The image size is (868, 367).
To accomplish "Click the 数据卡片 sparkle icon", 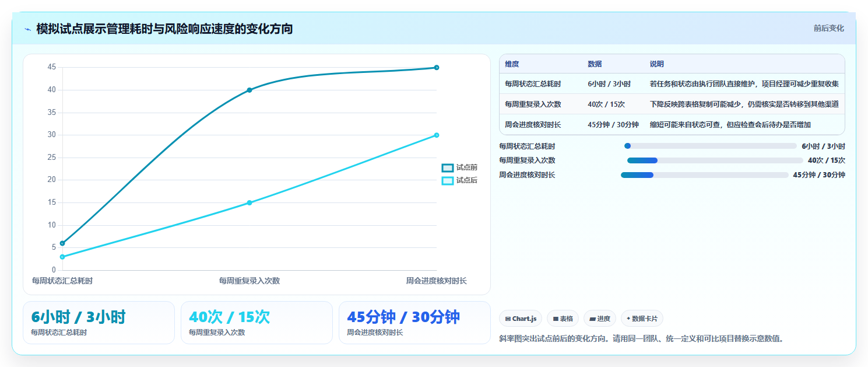I will point(628,319).
